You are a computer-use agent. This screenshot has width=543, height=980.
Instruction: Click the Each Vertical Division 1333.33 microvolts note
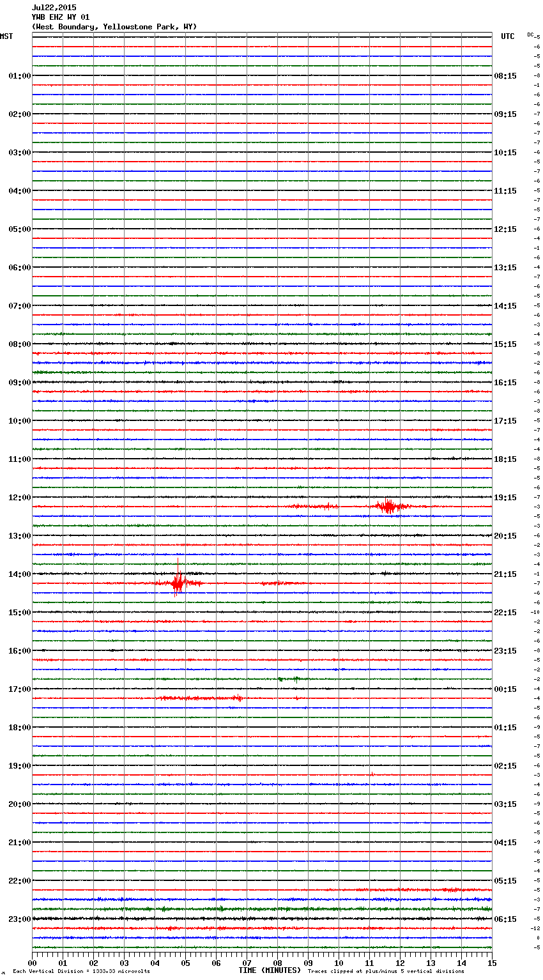pos(81,972)
